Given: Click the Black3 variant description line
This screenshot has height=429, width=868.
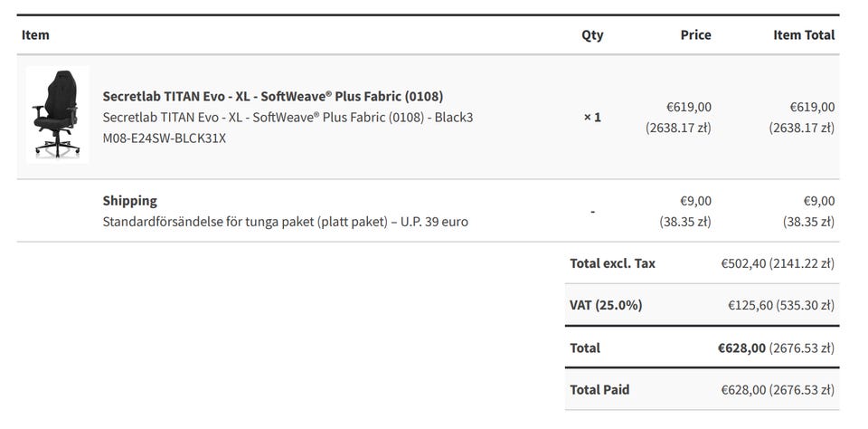Looking at the screenshot, I should click(x=288, y=117).
